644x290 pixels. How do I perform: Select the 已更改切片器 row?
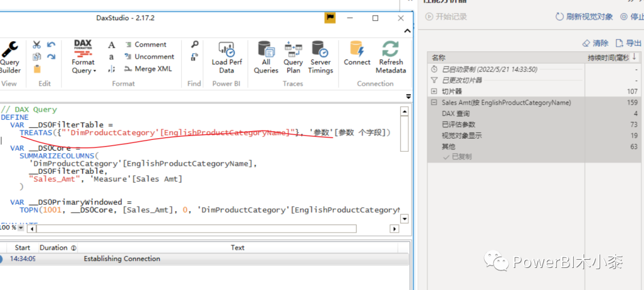coord(534,80)
